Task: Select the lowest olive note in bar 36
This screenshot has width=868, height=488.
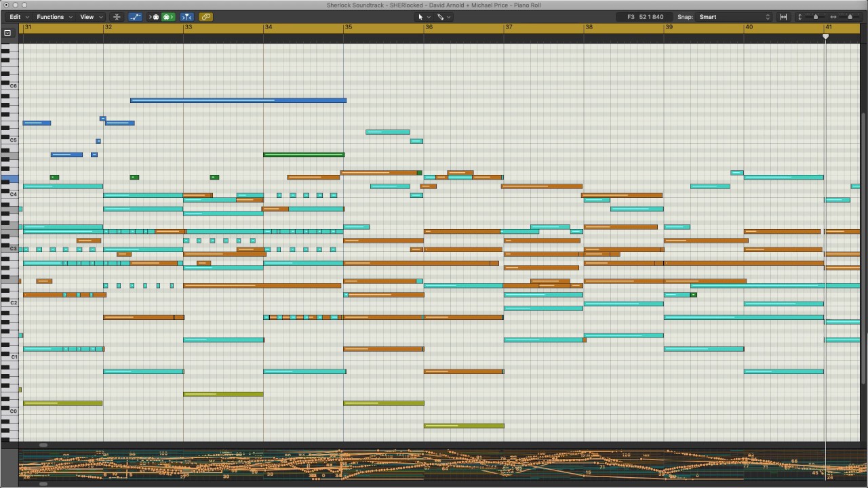Action: pyautogui.click(x=464, y=426)
